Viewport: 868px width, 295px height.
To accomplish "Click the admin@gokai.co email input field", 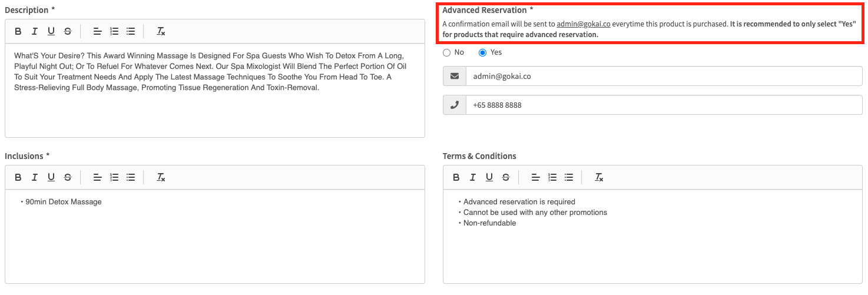I will 663,76.
